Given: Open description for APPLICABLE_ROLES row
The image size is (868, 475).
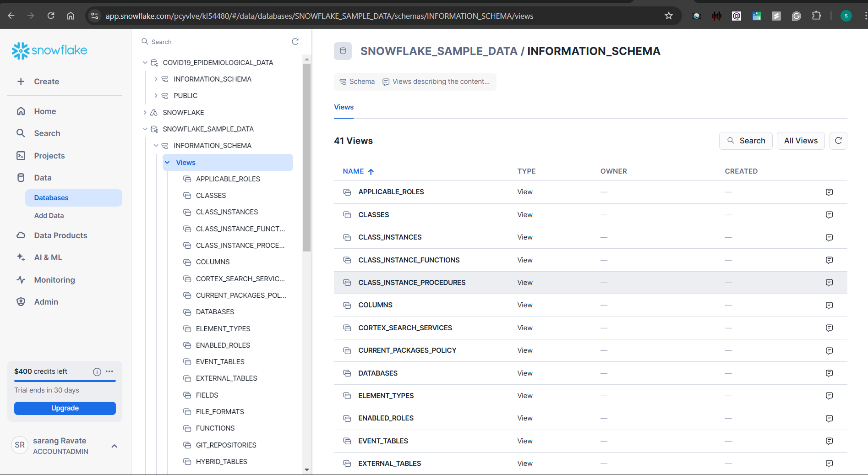Looking at the screenshot, I should coord(829,192).
